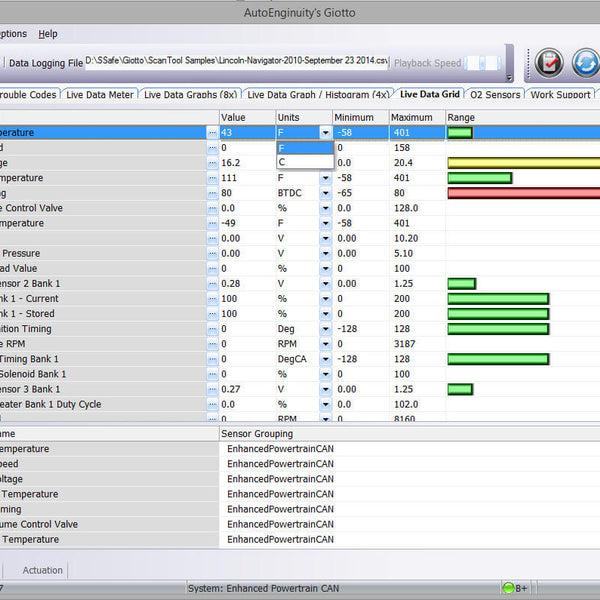Select F in the open units dropdown list
The image size is (600, 600).
click(304, 148)
